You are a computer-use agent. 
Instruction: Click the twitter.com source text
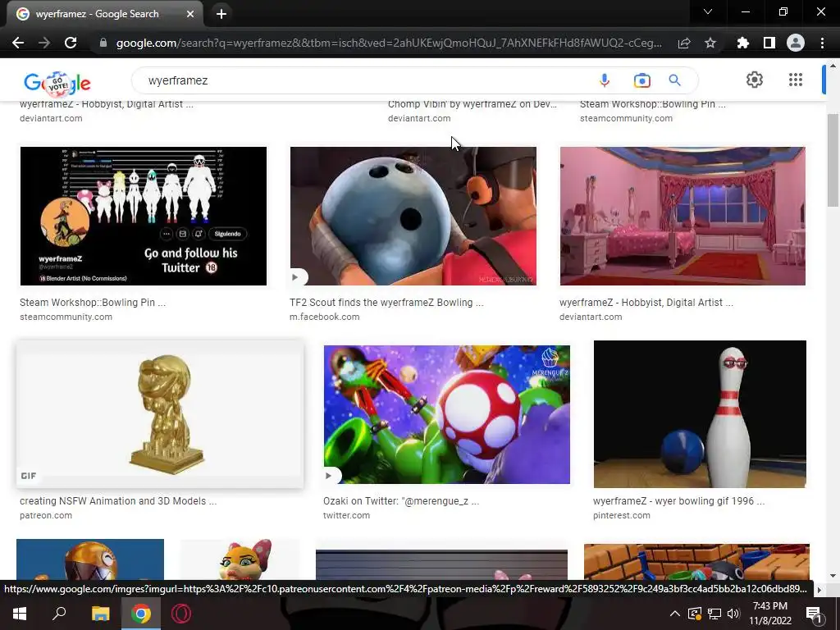coord(346,515)
